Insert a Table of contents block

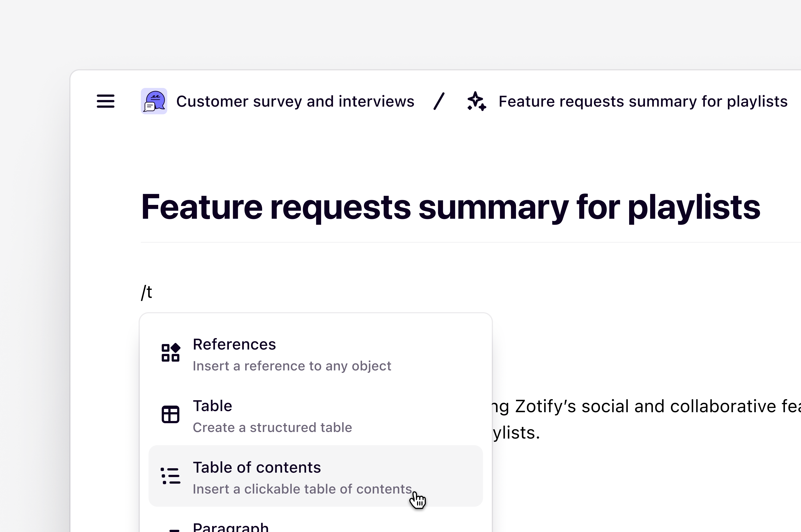point(257,468)
